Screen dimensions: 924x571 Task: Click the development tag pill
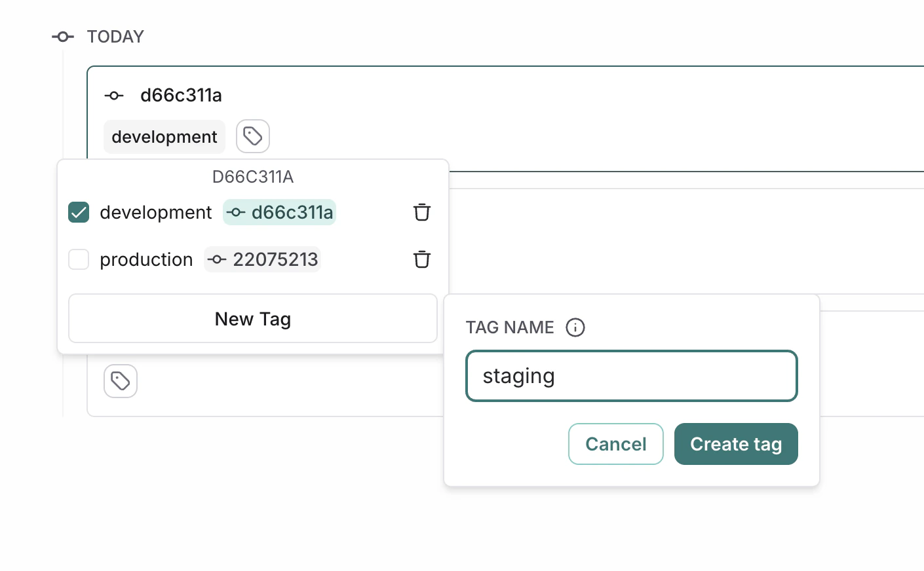point(164,136)
